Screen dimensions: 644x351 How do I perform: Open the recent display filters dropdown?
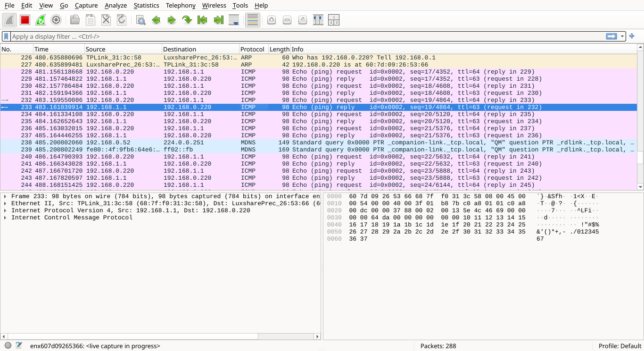[622, 36]
